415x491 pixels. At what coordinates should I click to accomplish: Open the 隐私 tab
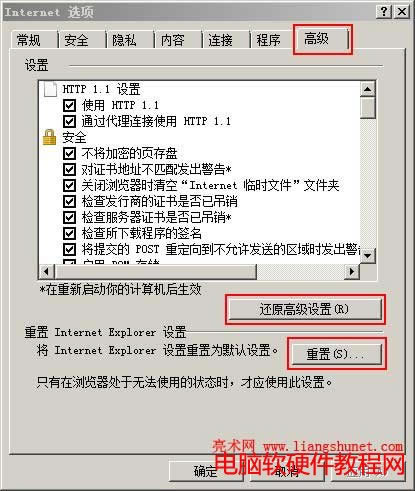(125, 40)
